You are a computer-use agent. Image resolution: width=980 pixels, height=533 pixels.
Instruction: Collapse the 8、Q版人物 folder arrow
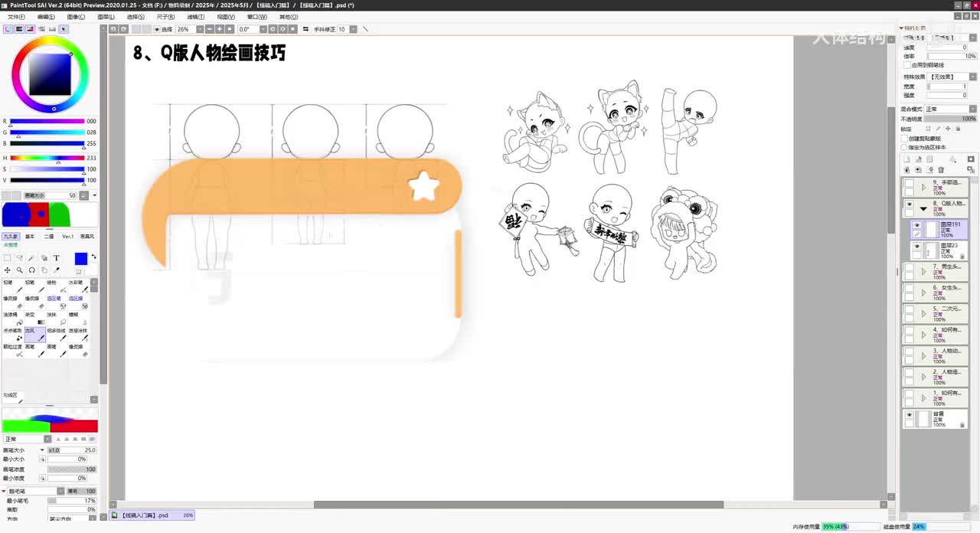coord(923,208)
